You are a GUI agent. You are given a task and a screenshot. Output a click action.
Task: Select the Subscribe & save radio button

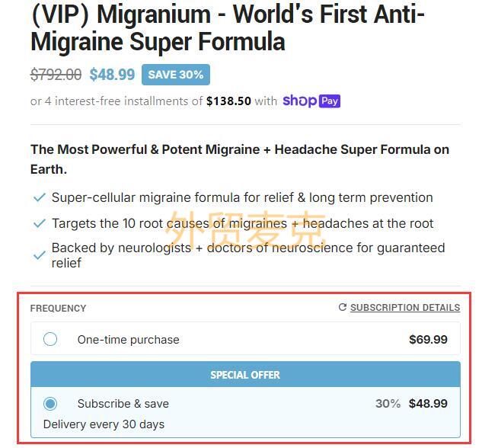[50, 403]
